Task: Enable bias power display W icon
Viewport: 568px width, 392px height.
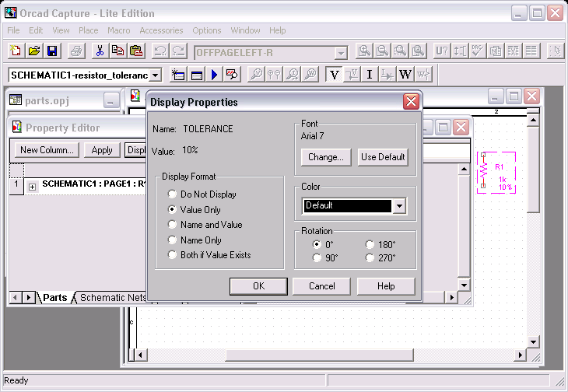Action: point(405,75)
